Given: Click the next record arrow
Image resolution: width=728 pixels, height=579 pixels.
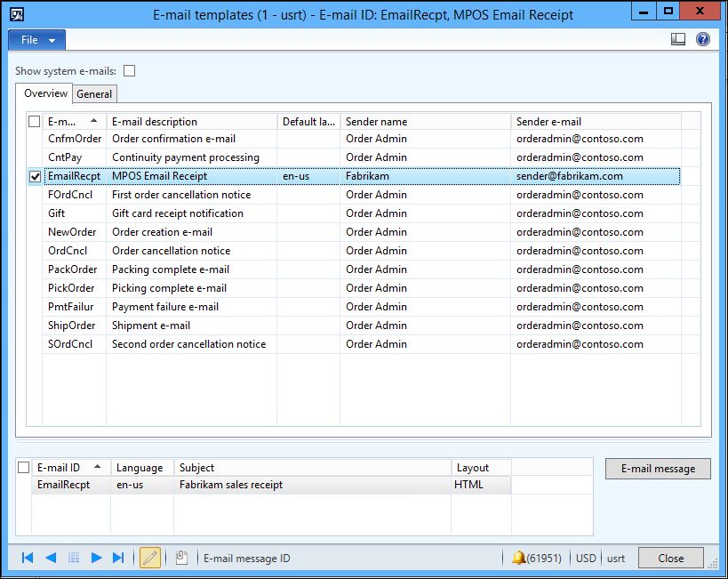Looking at the screenshot, I should tap(97, 558).
